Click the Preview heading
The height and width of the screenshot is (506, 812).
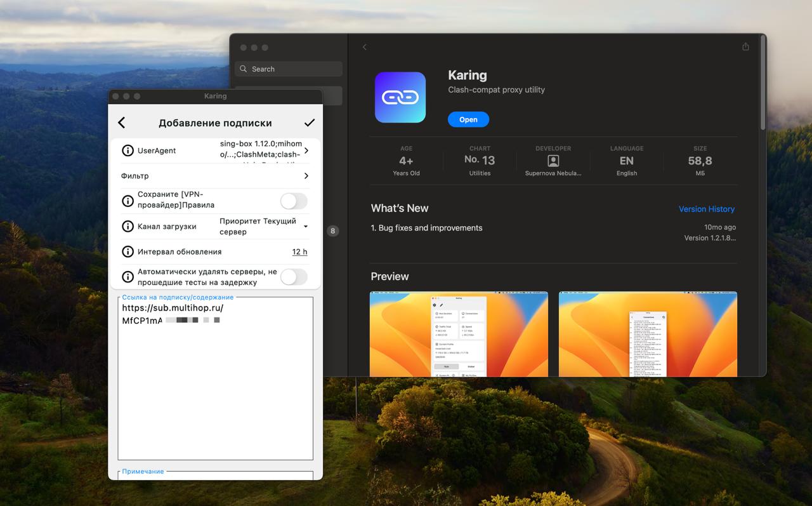click(x=390, y=276)
